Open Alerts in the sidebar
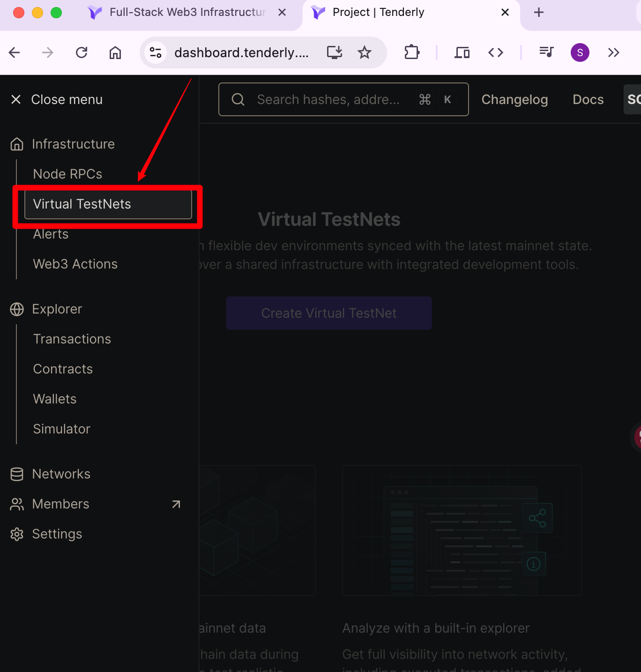 [x=51, y=234]
